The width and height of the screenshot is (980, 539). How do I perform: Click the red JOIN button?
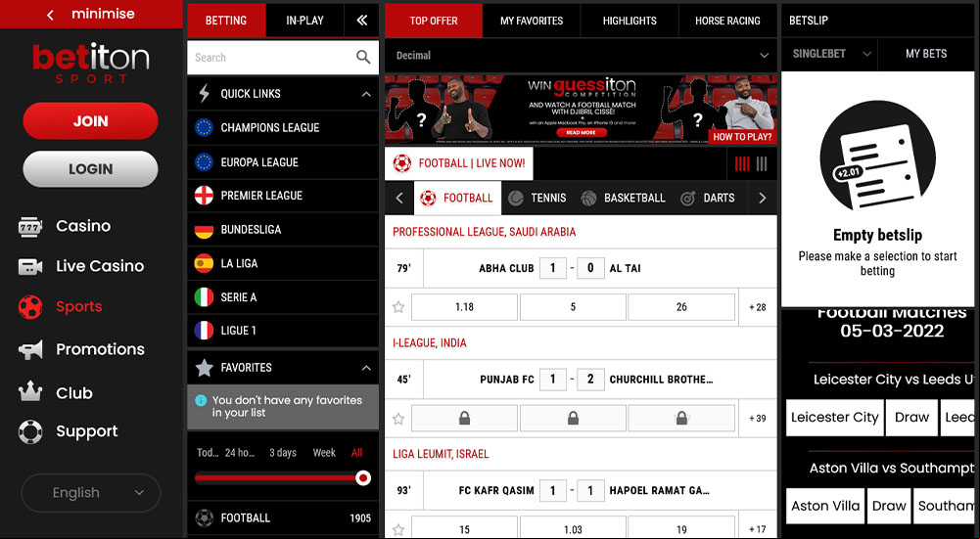click(91, 121)
